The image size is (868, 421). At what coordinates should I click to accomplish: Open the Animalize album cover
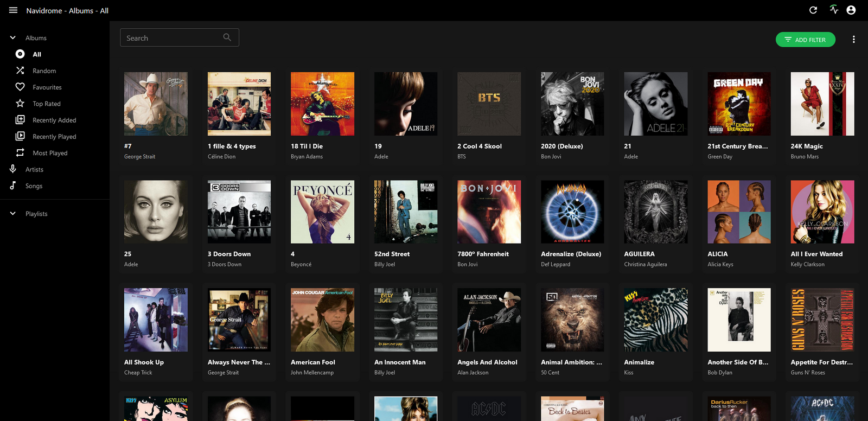[656, 320]
